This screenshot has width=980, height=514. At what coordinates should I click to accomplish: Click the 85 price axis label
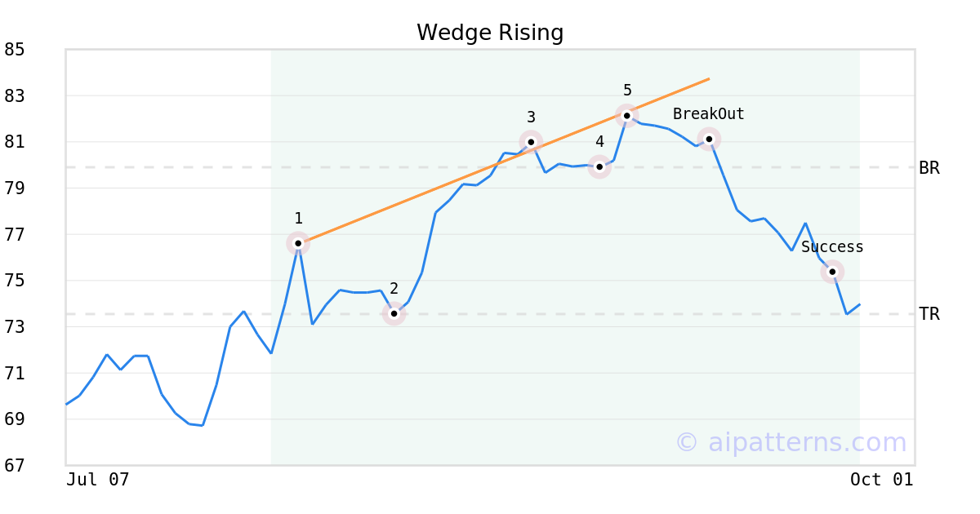(x=15, y=50)
